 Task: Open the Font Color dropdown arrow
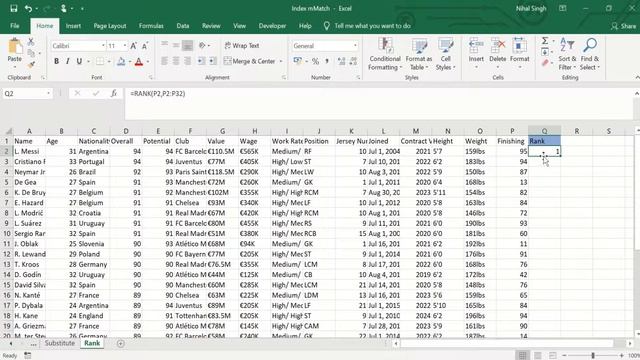tap(148, 62)
